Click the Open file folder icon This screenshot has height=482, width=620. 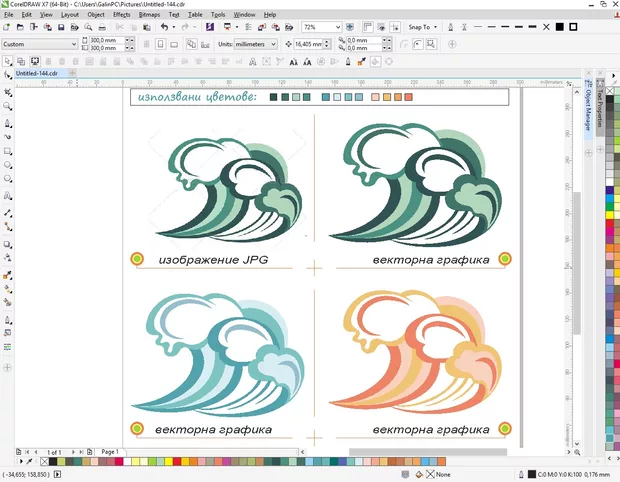[20, 27]
